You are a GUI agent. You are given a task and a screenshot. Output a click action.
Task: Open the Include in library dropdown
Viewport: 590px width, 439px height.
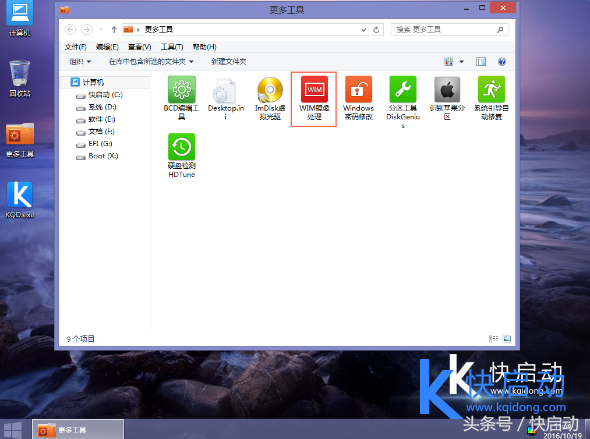coord(151,61)
